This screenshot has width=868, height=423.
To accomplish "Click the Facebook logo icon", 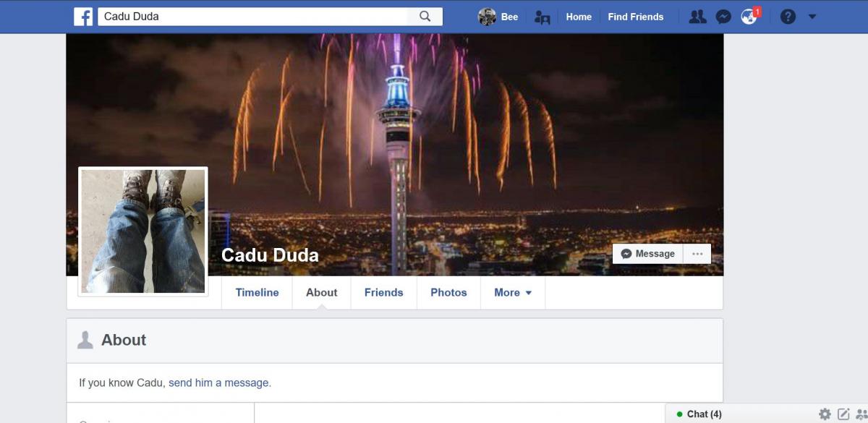I will tap(83, 17).
